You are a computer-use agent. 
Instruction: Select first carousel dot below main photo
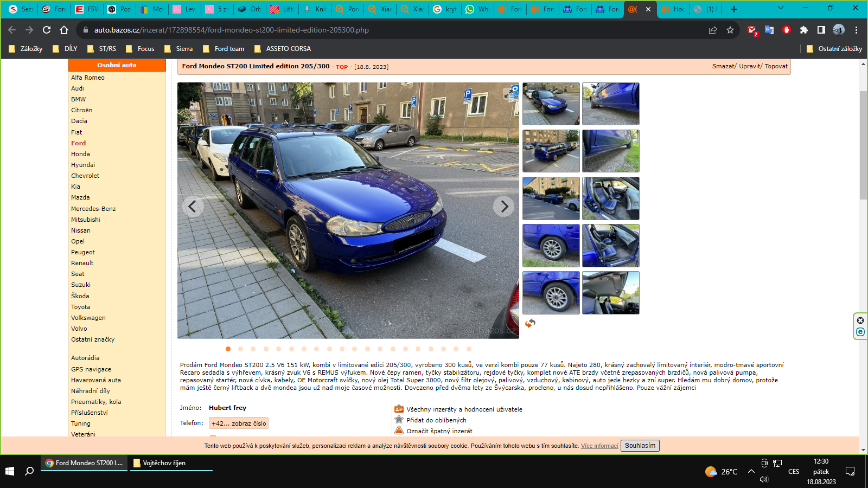[228, 349]
